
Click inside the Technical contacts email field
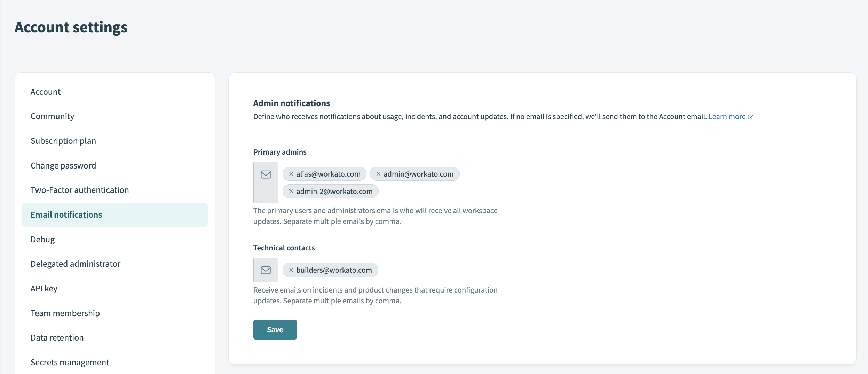point(452,270)
